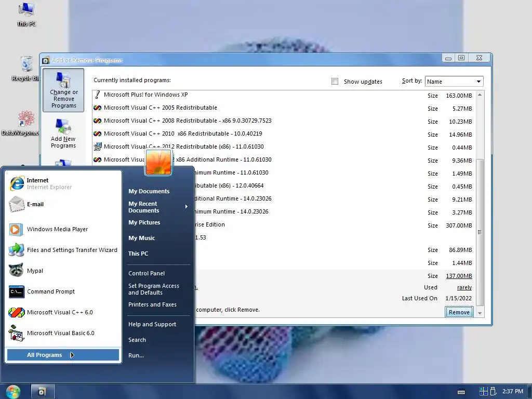
Task: Open Command Prompt from the Start menu
Action: coord(63,291)
